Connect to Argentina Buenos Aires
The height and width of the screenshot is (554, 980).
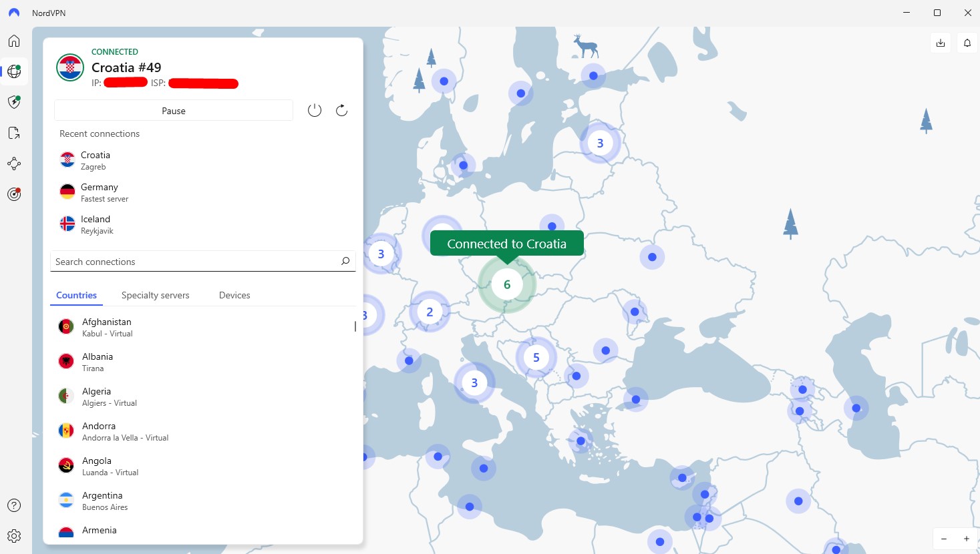202,501
